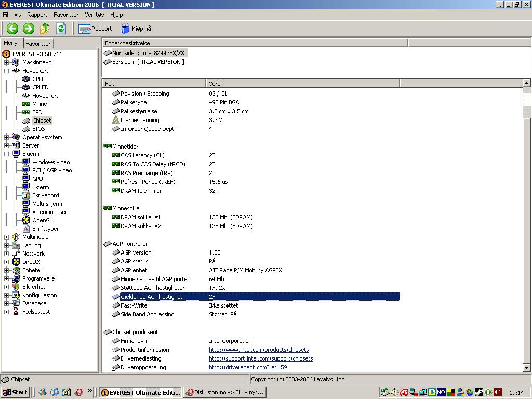This screenshot has width=532, height=399.
Task: Click the up-one-level folder arrow icon
Action: point(45,29)
